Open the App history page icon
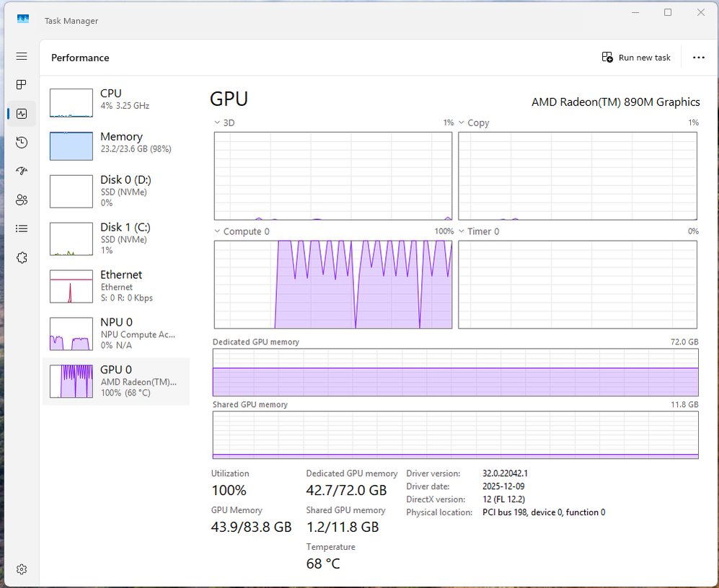Image resolution: width=719 pixels, height=588 pixels. coord(22,143)
